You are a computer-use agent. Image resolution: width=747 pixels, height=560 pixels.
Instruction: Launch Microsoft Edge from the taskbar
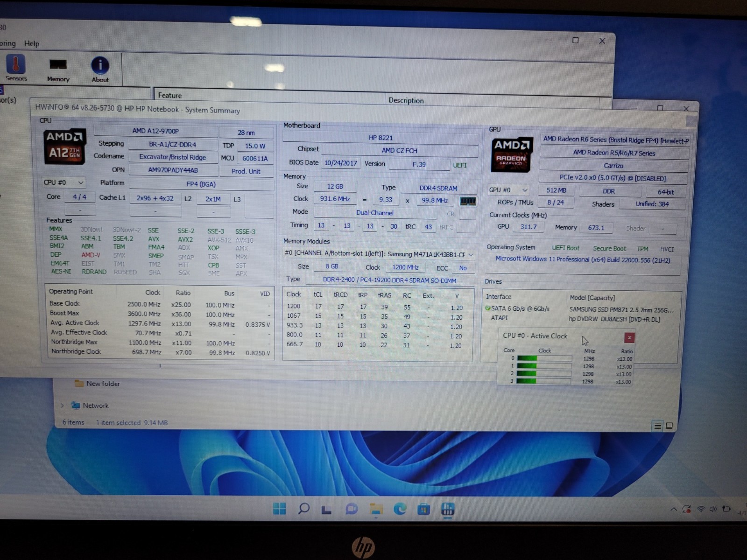coord(400,509)
